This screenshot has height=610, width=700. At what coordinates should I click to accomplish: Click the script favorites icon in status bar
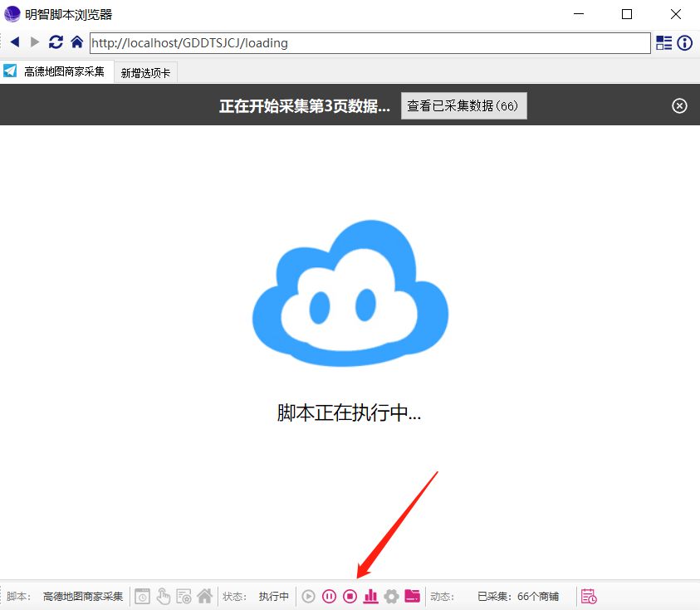click(184, 597)
